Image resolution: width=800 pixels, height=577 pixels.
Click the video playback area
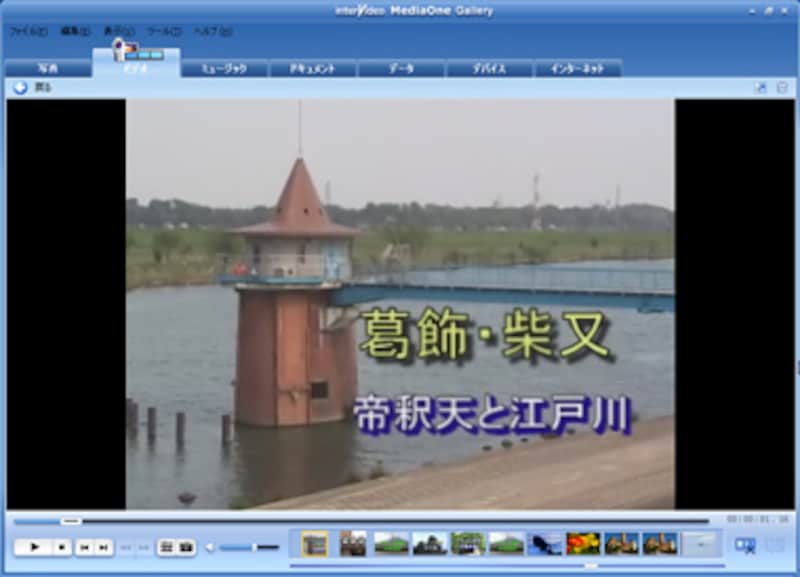[401, 304]
